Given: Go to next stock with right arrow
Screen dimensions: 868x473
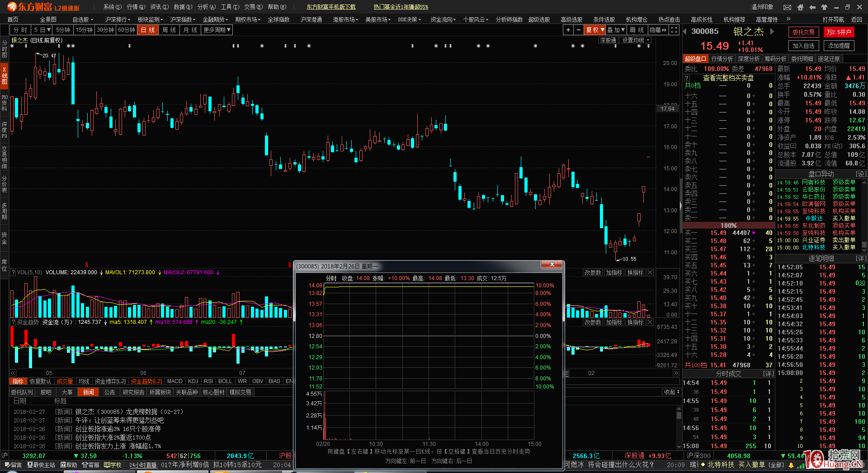Looking at the screenshot, I should [x=772, y=32].
